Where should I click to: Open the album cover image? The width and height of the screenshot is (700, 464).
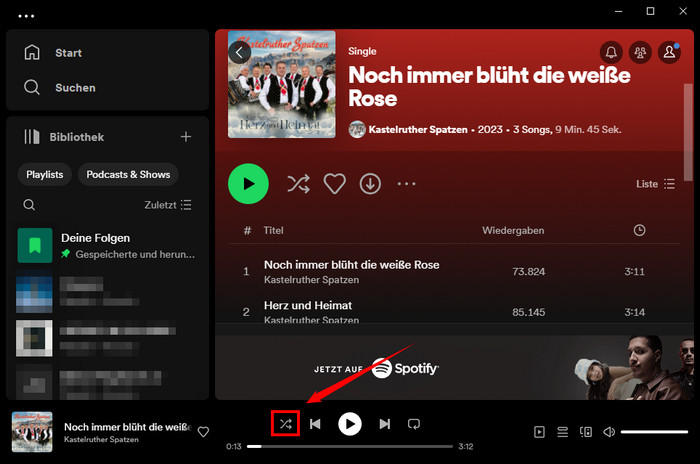[282, 84]
